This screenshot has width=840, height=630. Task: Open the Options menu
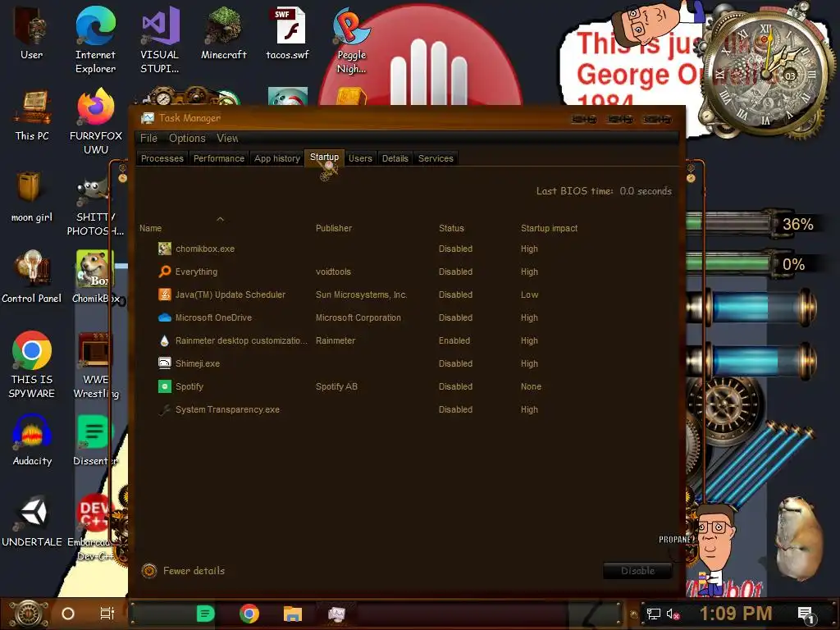[187, 138]
